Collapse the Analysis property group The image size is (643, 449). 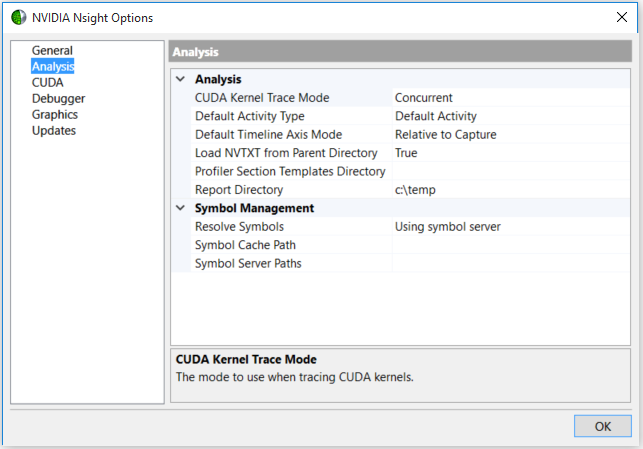coord(180,79)
